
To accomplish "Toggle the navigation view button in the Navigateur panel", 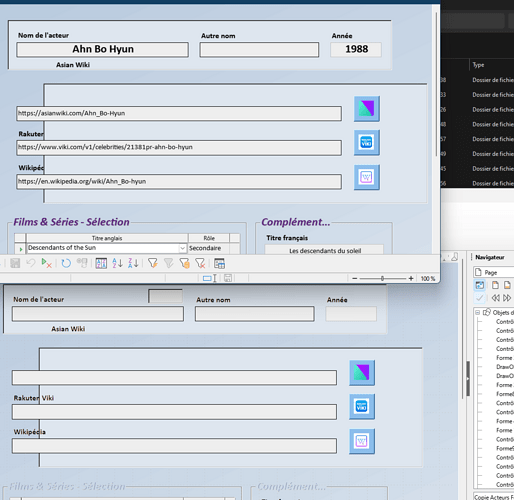I will click(x=479, y=285).
